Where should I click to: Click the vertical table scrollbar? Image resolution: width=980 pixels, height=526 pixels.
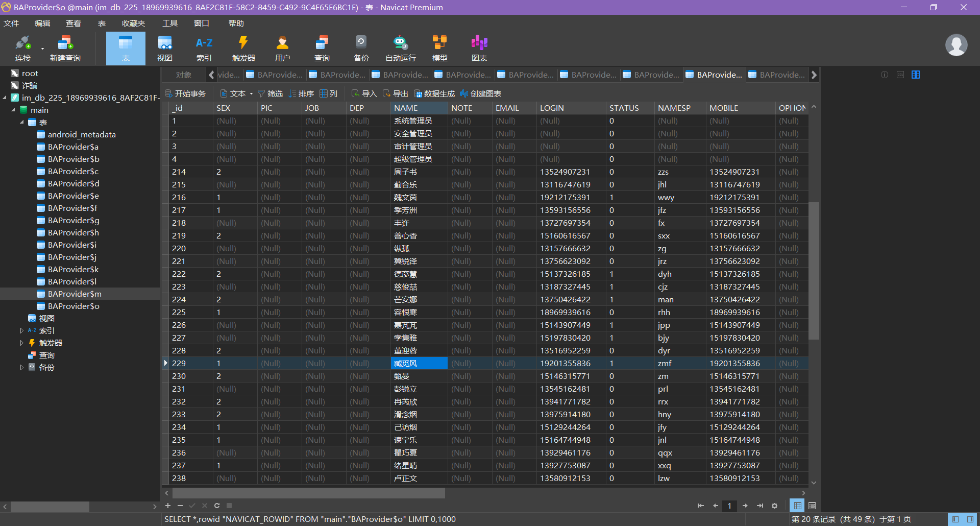(x=814, y=271)
